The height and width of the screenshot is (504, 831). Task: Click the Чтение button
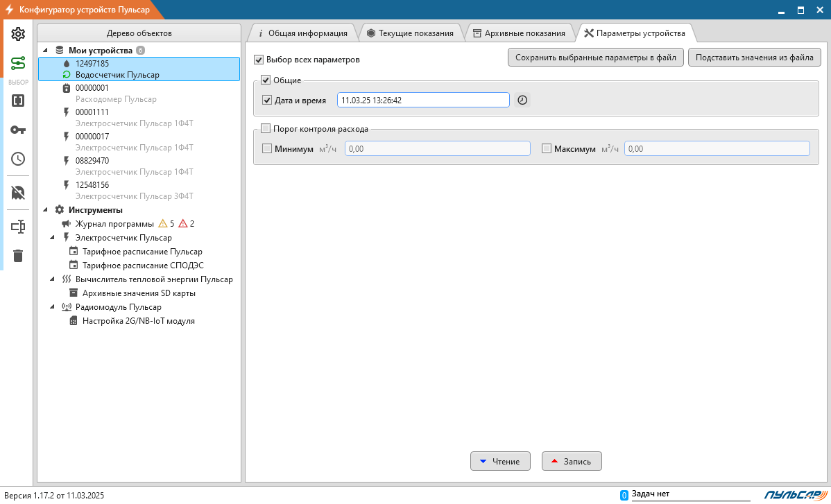pos(500,461)
